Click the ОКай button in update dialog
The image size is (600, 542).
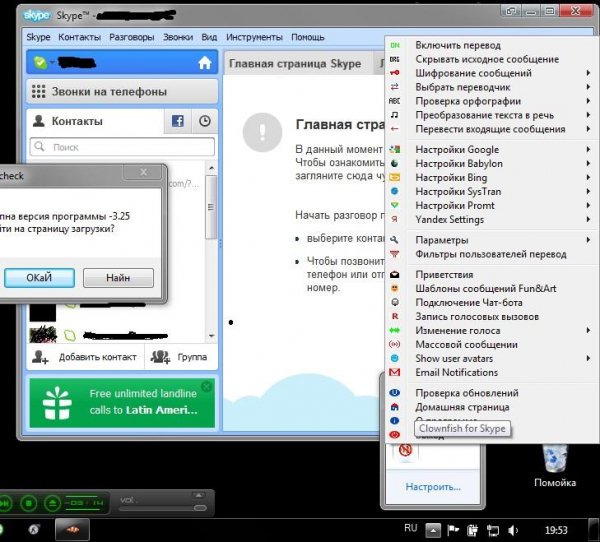tap(39, 278)
